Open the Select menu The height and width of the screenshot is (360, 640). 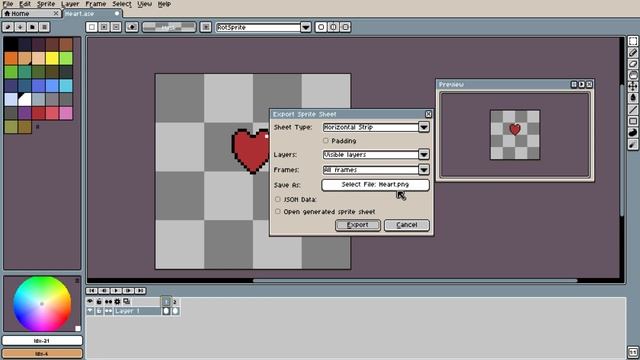coord(122,4)
